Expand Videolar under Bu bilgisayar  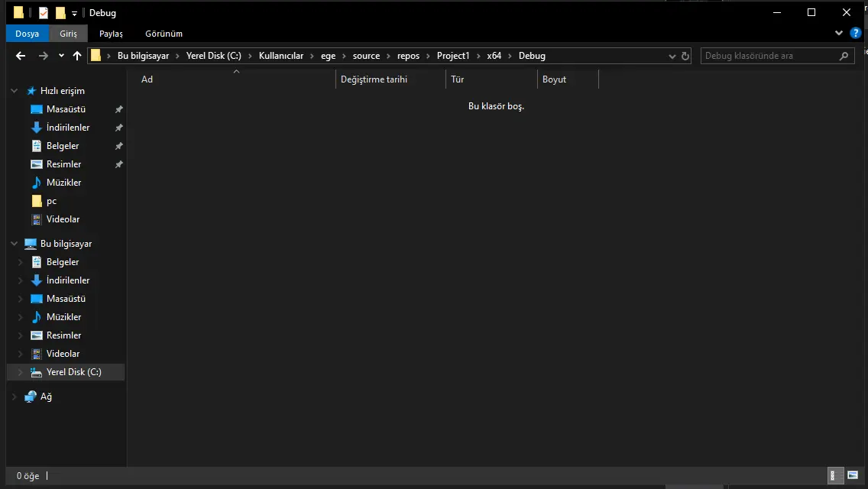[x=21, y=353]
